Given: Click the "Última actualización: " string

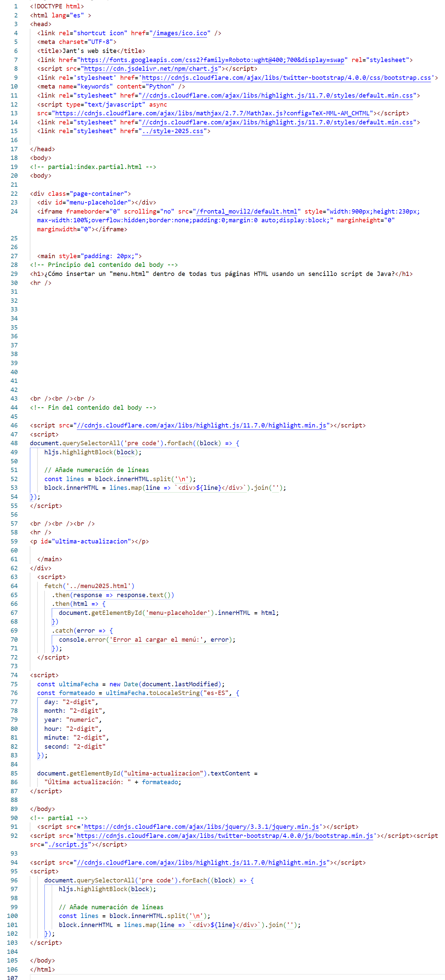Looking at the screenshot, I should [x=88, y=782].
